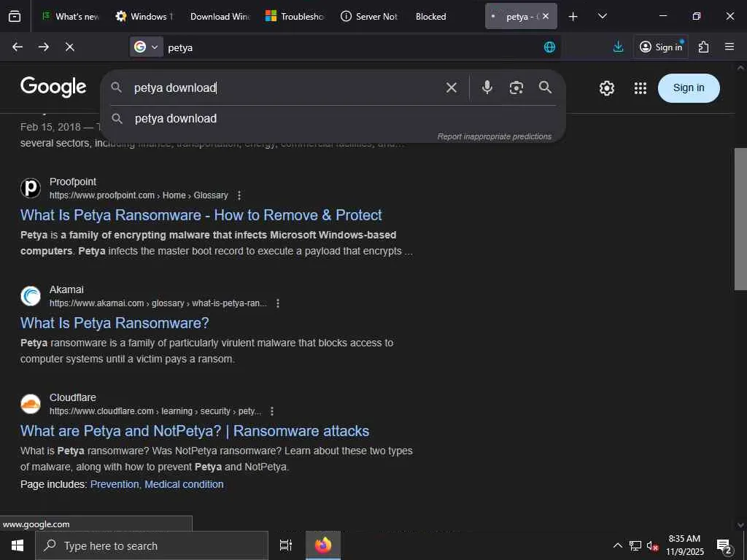Click the address bar containing petya

352,47
